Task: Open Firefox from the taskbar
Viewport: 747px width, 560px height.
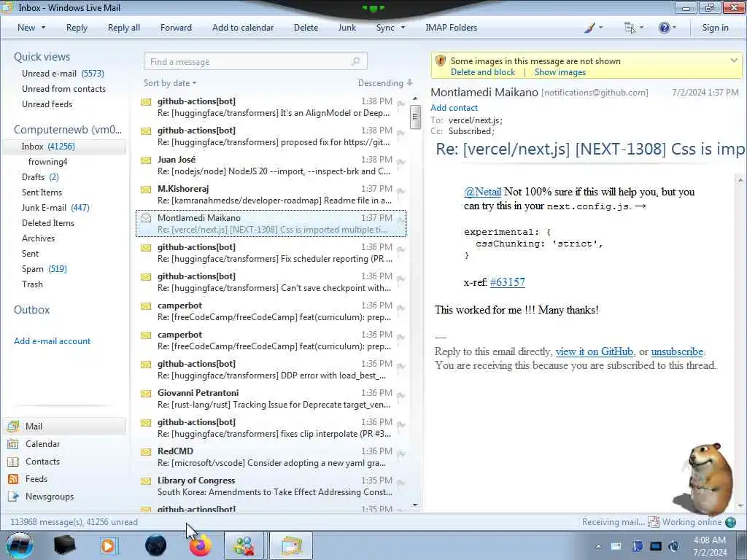Action: 200,545
